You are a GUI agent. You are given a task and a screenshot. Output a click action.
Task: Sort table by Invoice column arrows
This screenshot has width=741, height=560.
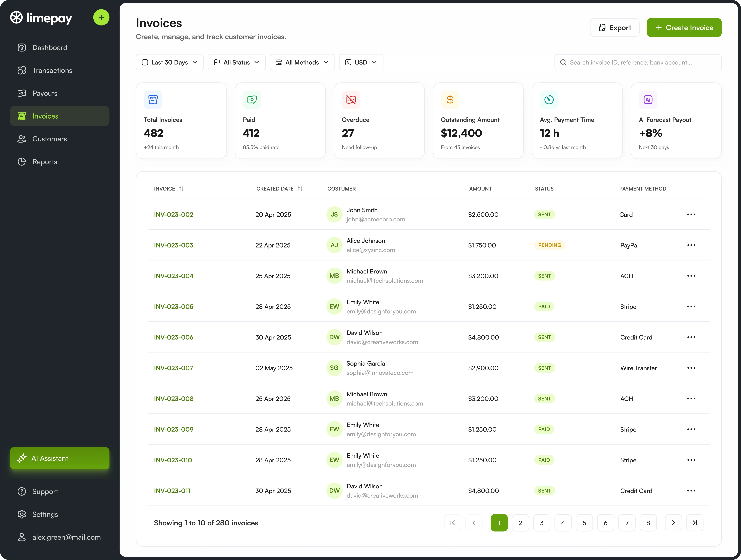[x=181, y=189]
